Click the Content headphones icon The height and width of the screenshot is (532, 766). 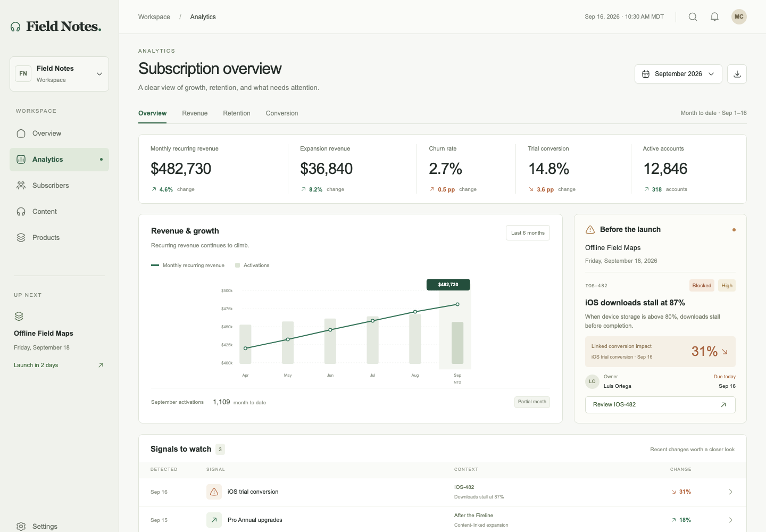pos(21,211)
